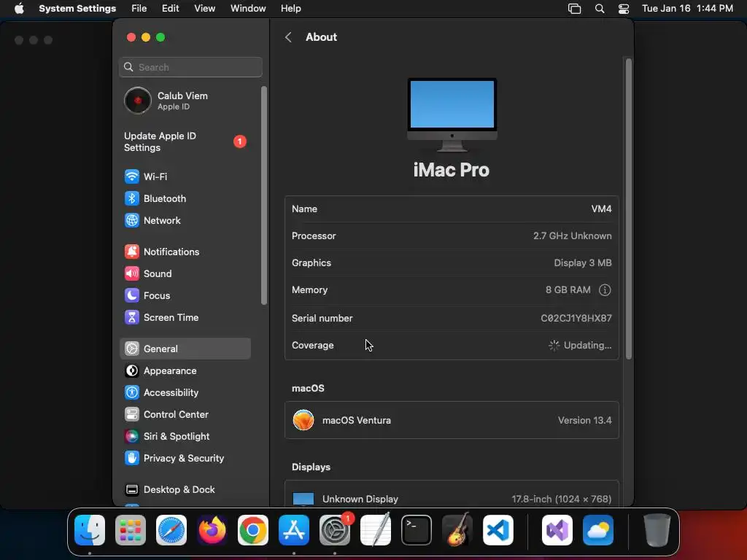747x560 pixels.
Task: Click Update Apple ID Settings
Action: (186, 142)
